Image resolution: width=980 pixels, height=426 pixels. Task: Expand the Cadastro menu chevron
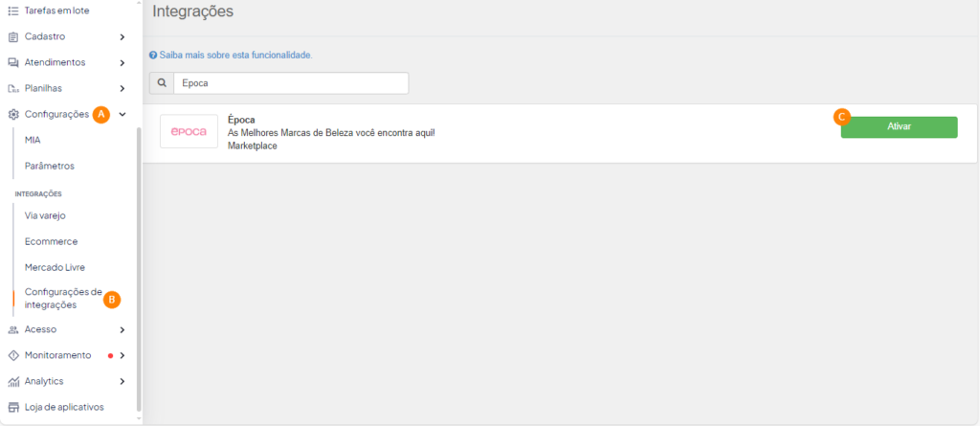(122, 37)
